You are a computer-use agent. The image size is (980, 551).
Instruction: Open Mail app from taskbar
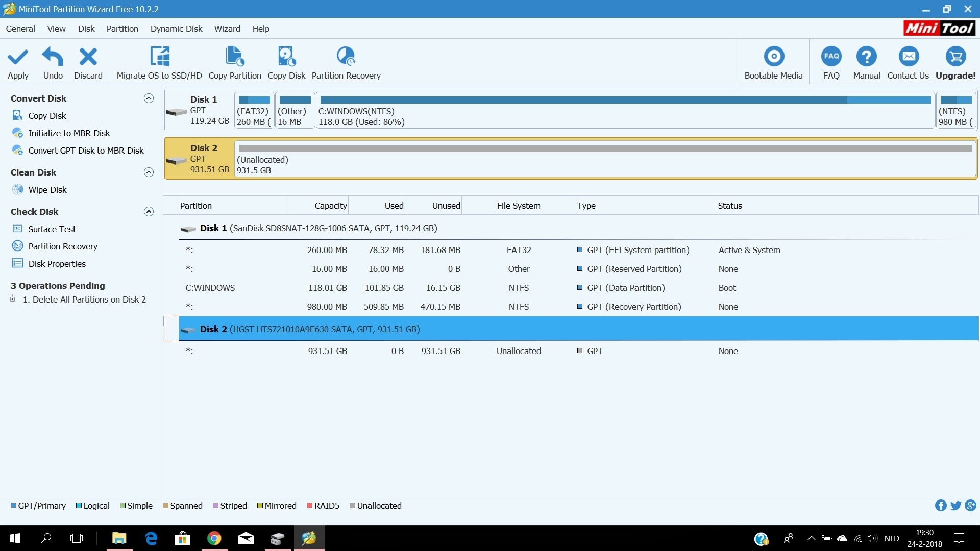click(x=246, y=538)
